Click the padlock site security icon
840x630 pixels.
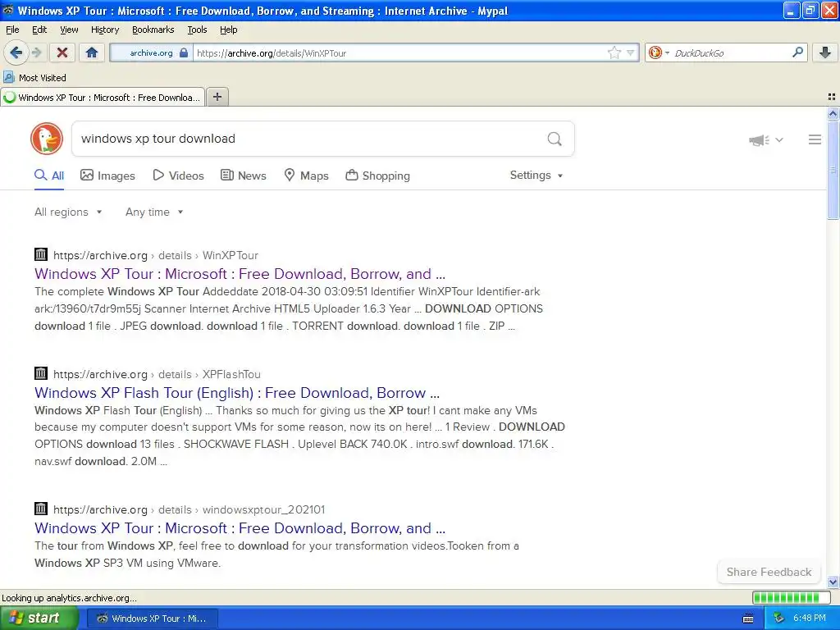[x=184, y=52]
